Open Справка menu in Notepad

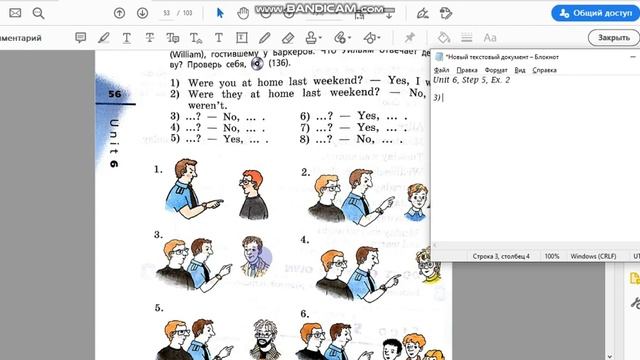tap(544, 70)
